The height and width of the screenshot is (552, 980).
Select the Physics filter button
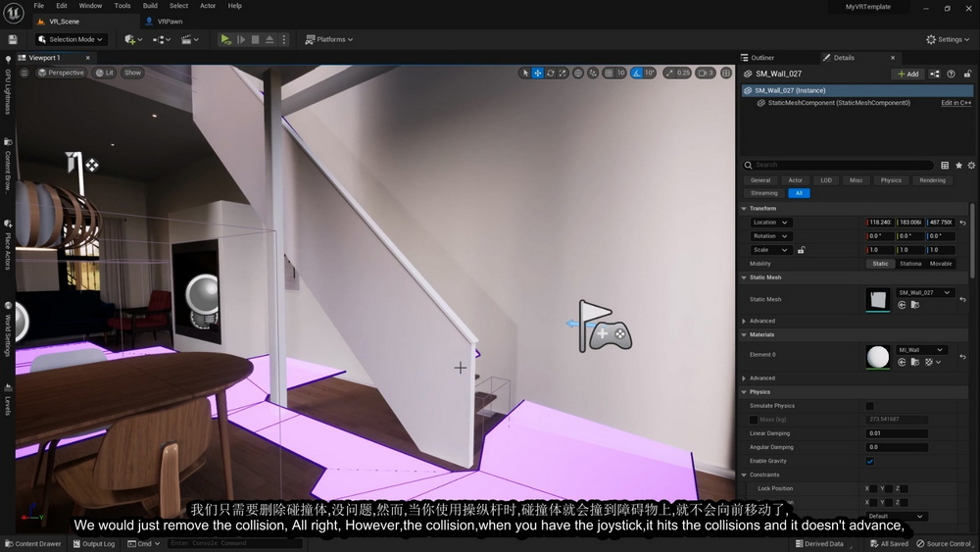[x=891, y=180]
